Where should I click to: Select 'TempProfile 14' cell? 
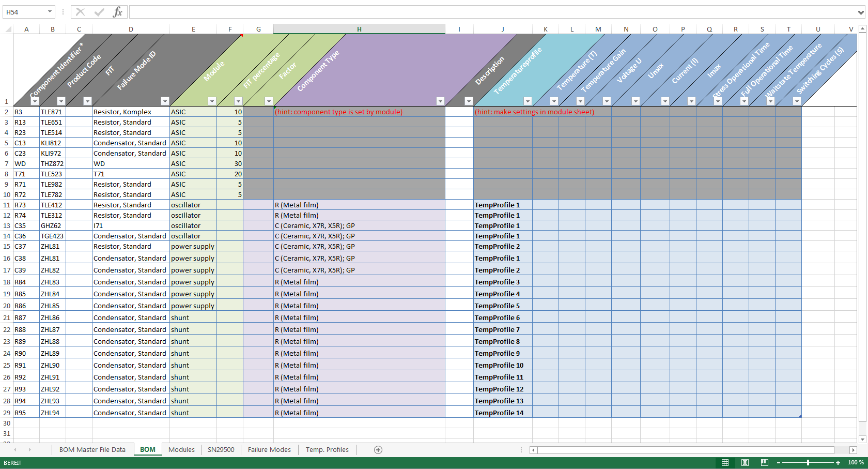click(x=503, y=413)
